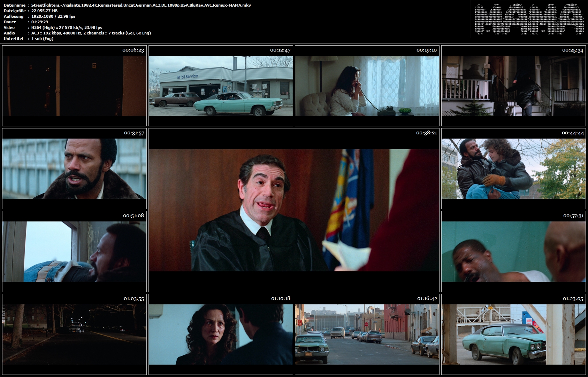The image size is (588, 377).
Task: Open the damaged green car frame 01:23:05
Action: click(513, 334)
